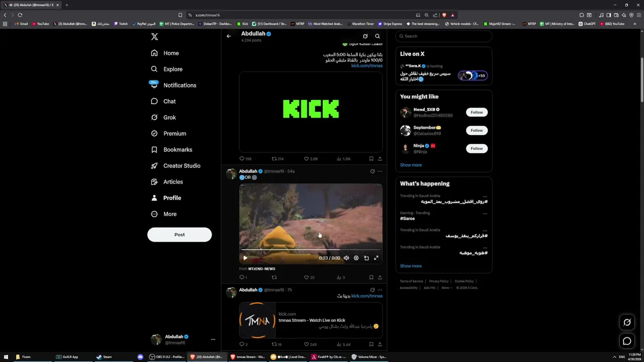Enter video fullscreen mode

tap(376, 258)
